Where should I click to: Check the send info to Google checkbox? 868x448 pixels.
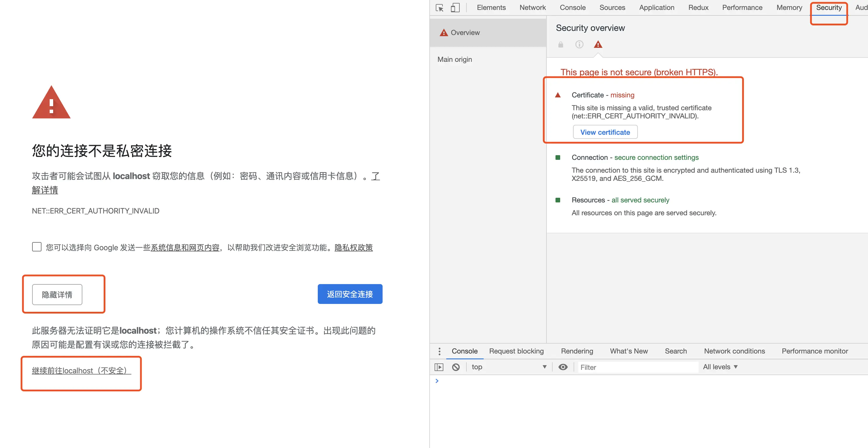pyautogui.click(x=37, y=247)
